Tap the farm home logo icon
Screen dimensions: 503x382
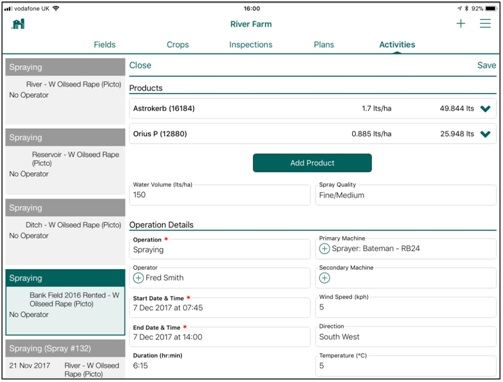(x=18, y=24)
